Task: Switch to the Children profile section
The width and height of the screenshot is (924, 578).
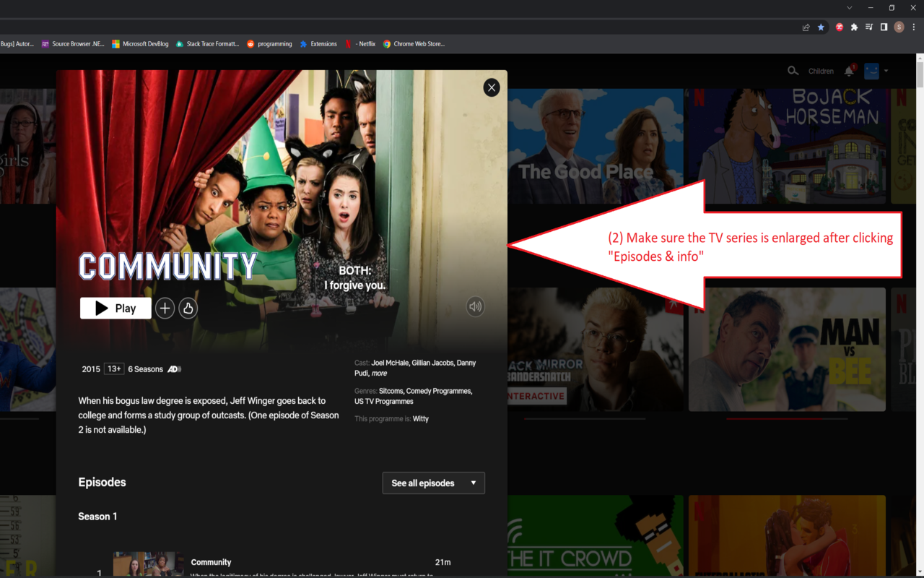Action: click(821, 71)
